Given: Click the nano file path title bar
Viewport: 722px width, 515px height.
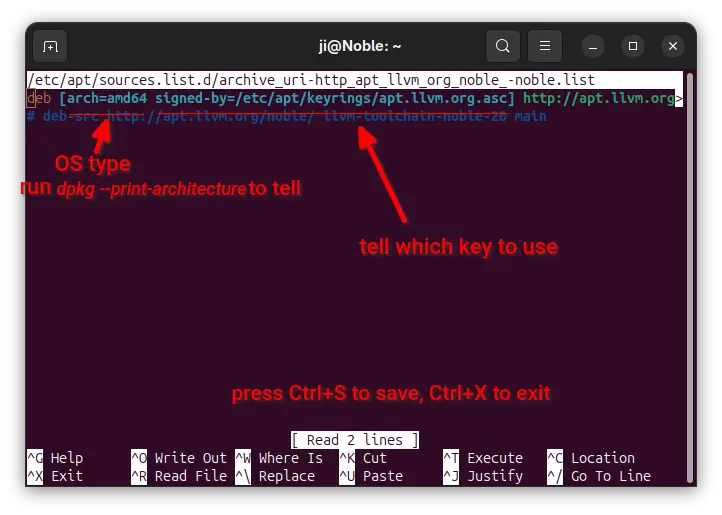Looking at the screenshot, I should tap(355, 80).
